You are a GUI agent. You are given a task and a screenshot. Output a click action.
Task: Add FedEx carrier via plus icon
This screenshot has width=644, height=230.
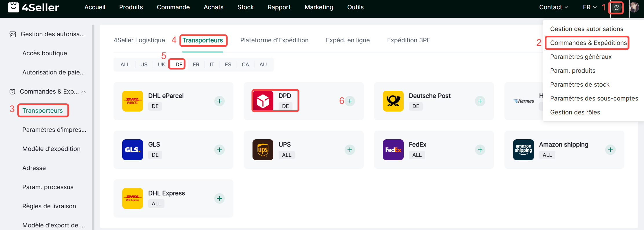(x=480, y=150)
